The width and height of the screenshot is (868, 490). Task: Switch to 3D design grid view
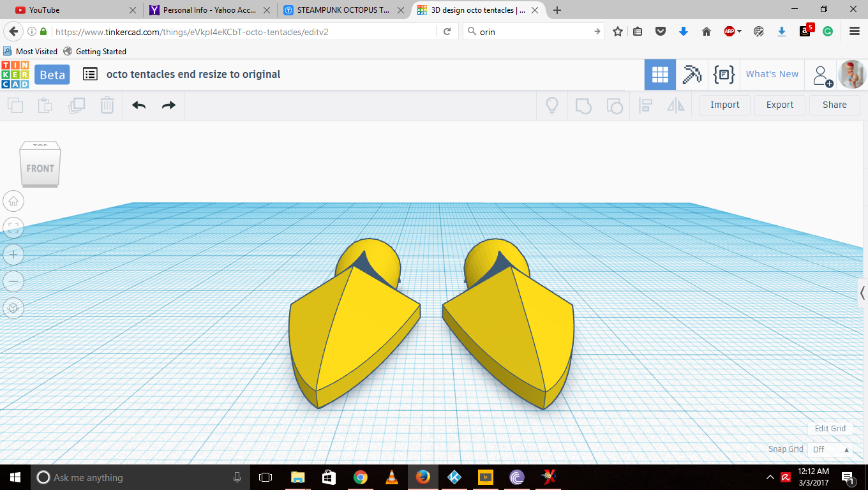[660, 75]
